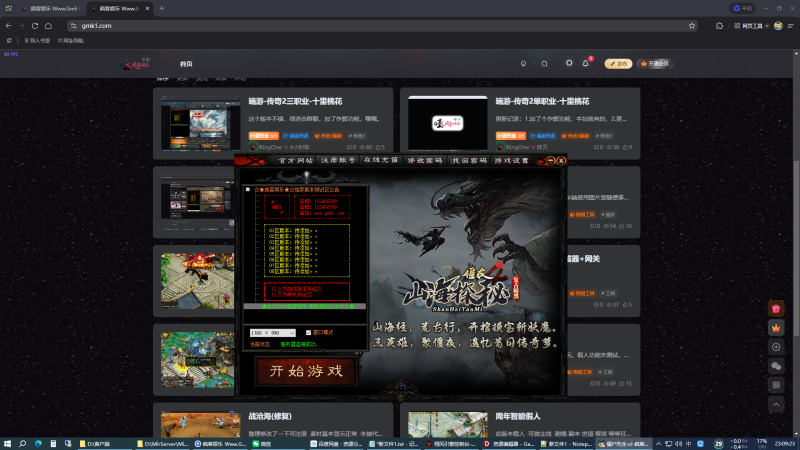The width and height of the screenshot is (800, 450).
Task: Open the 战沧海(修复) post
Action: (270, 416)
